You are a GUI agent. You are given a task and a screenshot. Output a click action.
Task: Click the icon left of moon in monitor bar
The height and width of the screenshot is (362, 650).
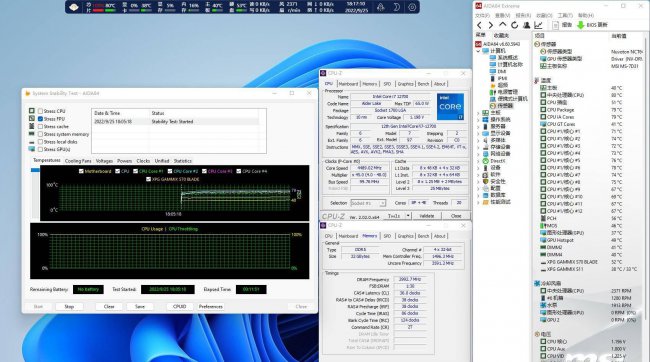coord(381,7)
